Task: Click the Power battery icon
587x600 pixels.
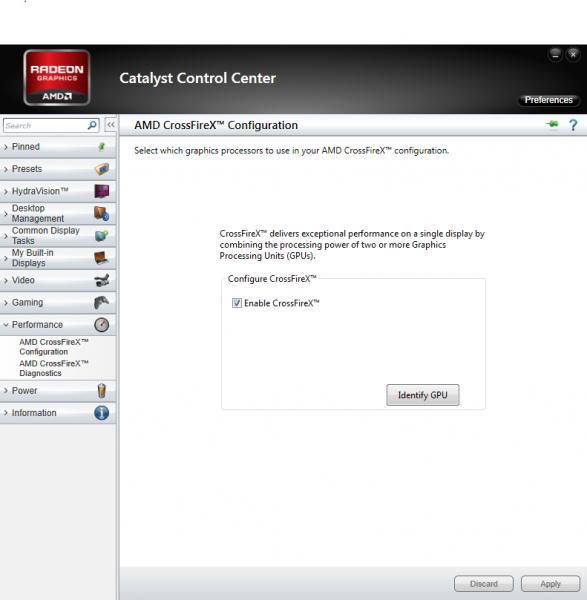Action: [101, 391]
